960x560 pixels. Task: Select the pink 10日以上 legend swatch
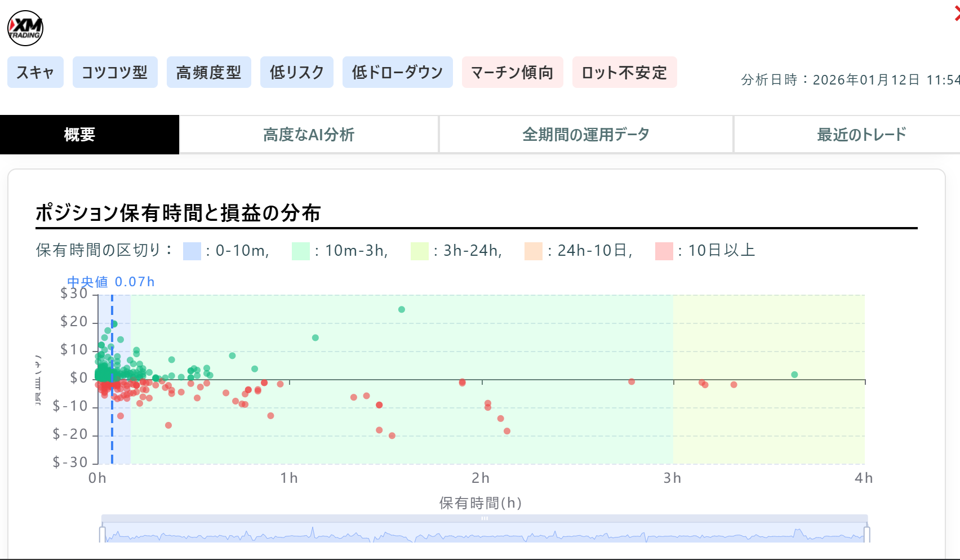(x=664, y=251)
